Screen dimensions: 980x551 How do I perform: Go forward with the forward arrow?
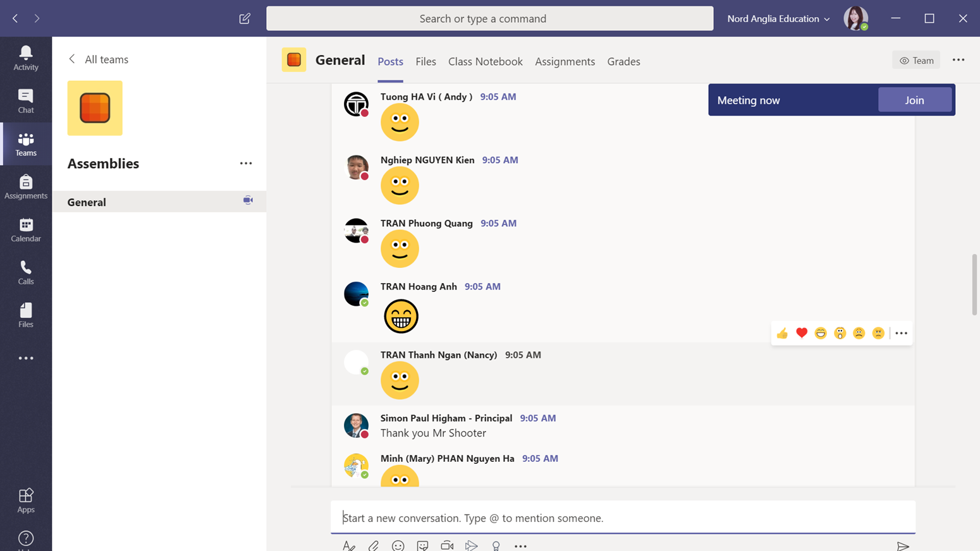(37, 18)
